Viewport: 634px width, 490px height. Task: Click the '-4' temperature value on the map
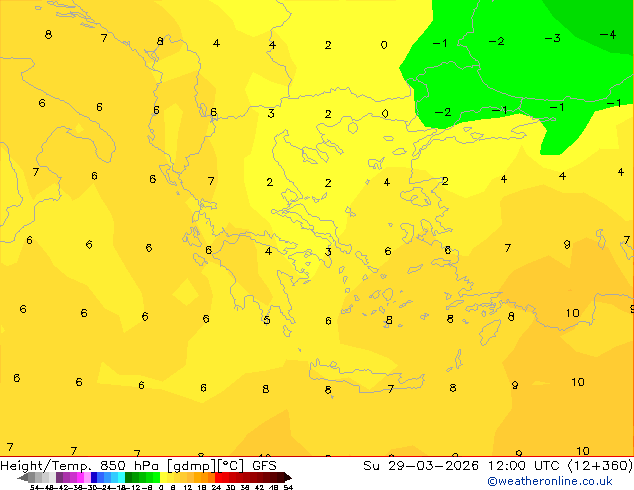point(608,35)
